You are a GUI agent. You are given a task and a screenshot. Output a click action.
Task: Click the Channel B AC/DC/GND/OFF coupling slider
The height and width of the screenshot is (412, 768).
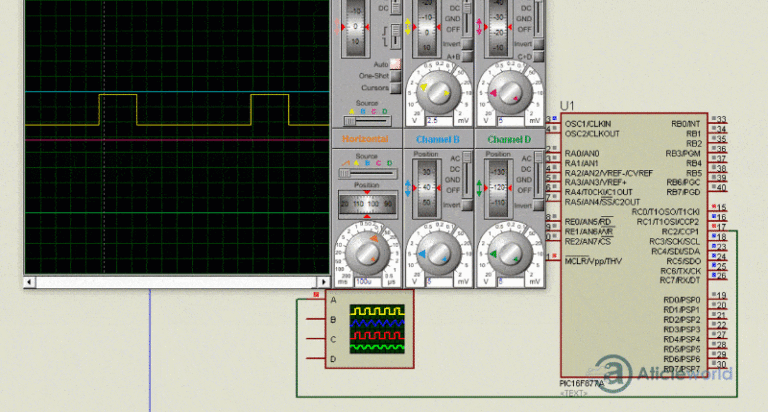coord(467,174)
